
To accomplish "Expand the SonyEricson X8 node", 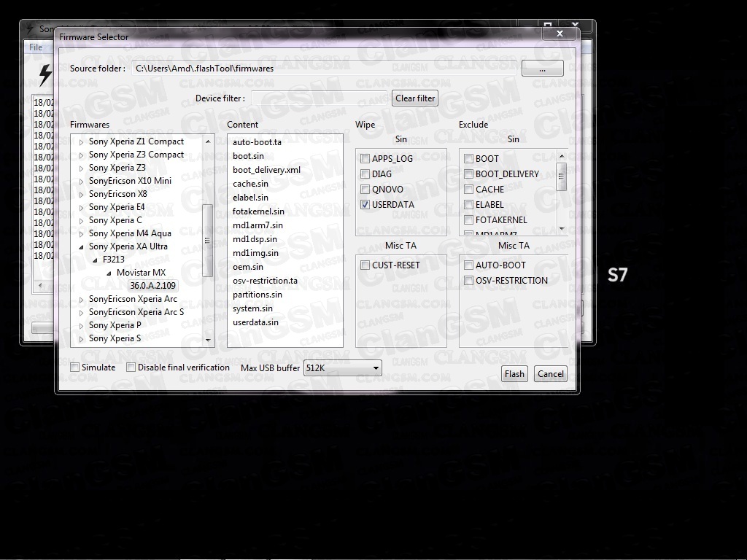I will point(82,194).
